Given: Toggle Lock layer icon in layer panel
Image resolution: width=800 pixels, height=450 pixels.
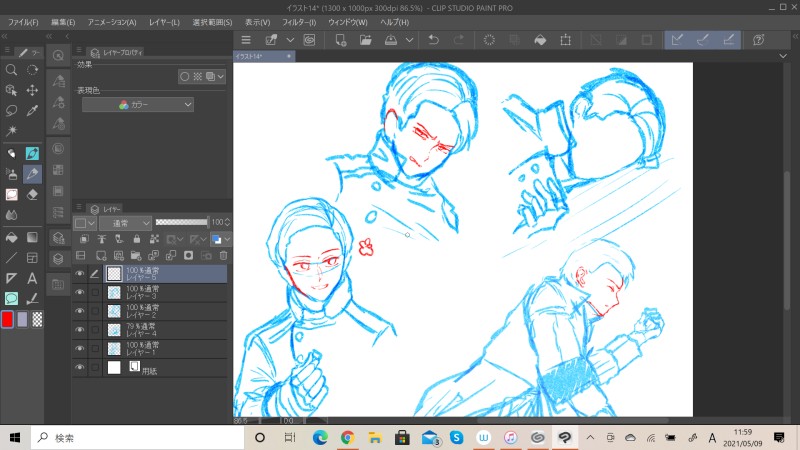Looking at the screenshot, I should pyautogui.click(x=137, y=239).
